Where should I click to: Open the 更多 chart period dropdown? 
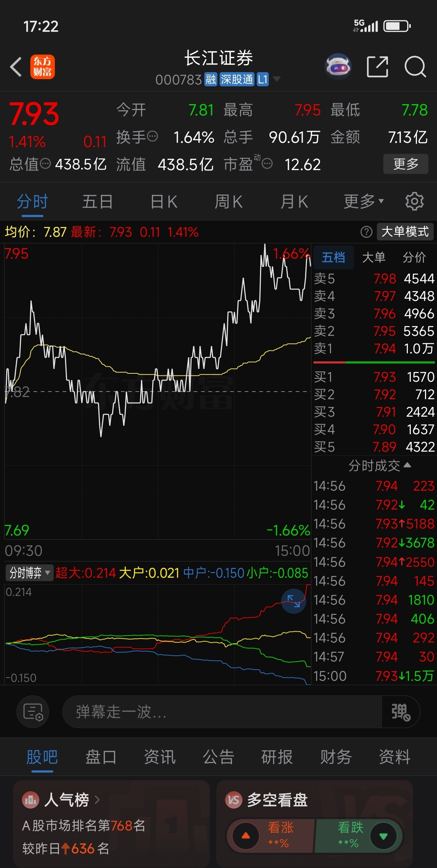coord(364,201)
